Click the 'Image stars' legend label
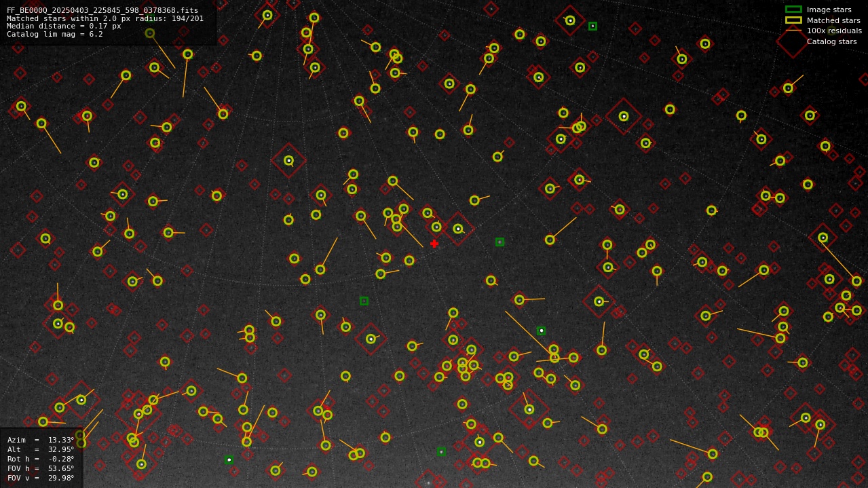This screenshot has height=488, width=868. click(829, 10)
